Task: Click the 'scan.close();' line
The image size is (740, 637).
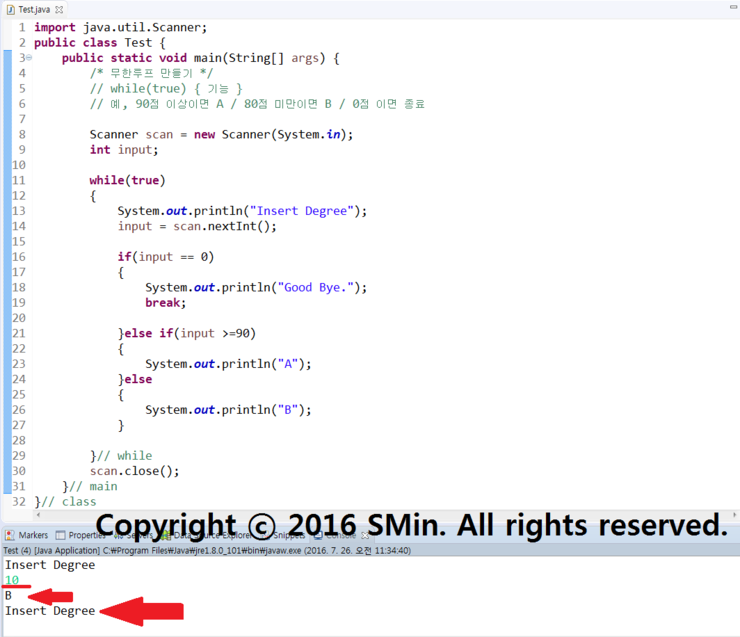Action: (x=135, y=471)
